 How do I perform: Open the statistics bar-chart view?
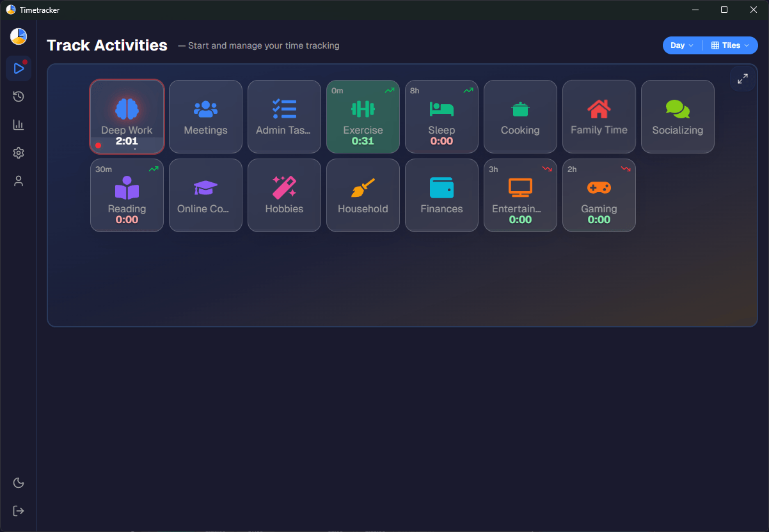[18, 124]
